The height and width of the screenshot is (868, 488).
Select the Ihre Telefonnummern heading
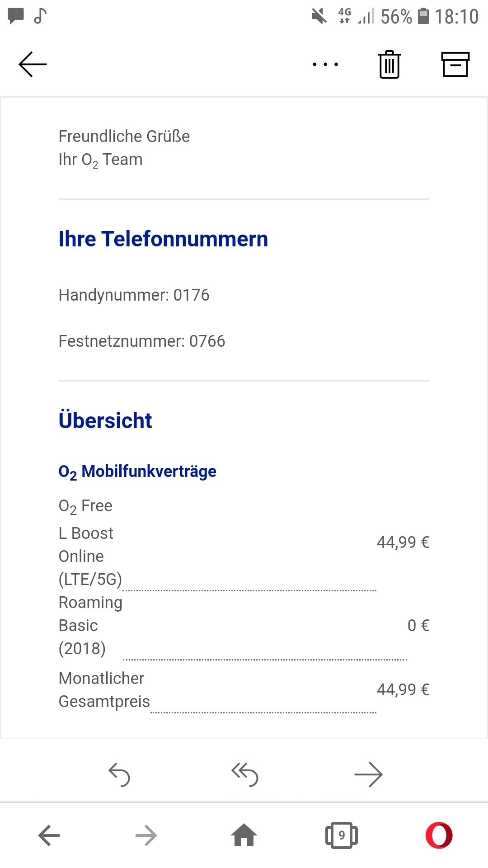pos(163,239)
